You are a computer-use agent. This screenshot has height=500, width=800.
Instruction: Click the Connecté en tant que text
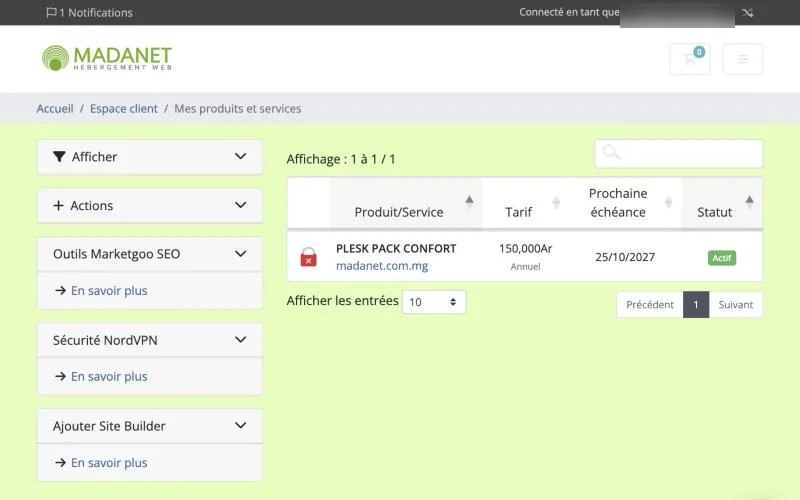(x=569, y=12)
